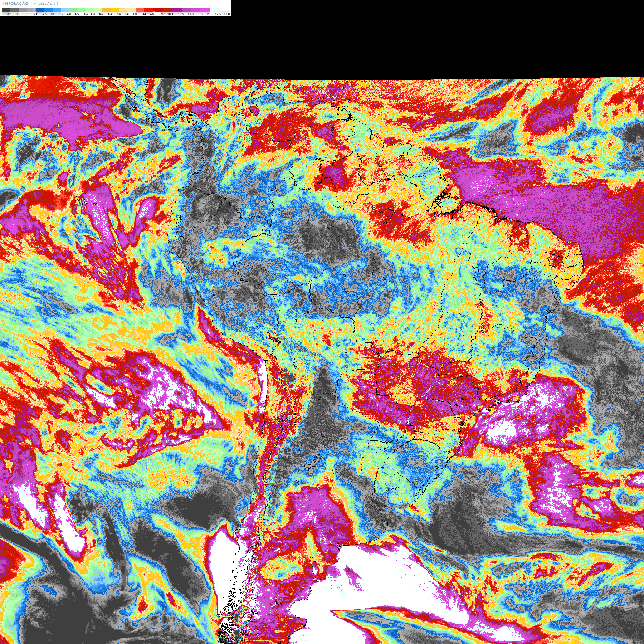The image size is (644, 644).
Task: Click the 7.0 legend scale label
Action: [x=119, y=14]
